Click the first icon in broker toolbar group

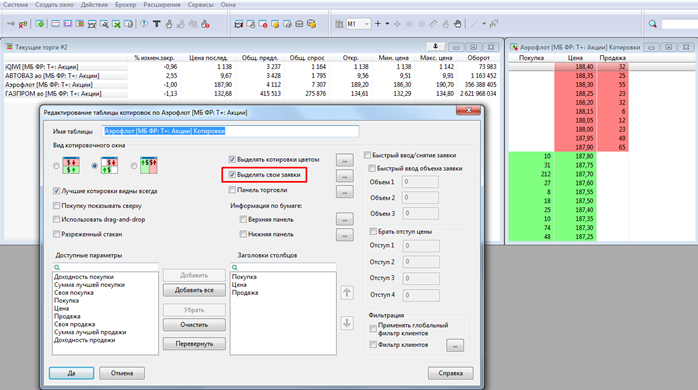239,24
